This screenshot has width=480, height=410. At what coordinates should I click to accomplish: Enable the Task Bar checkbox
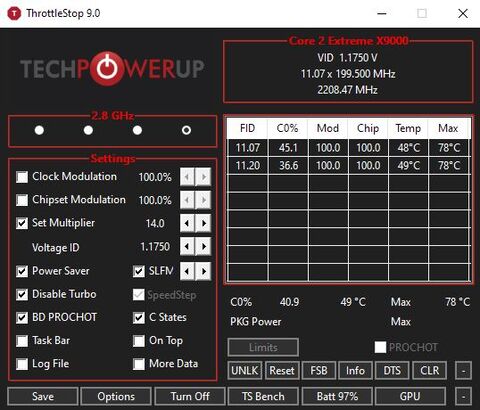pyautogui.click(x=22, y=341)
